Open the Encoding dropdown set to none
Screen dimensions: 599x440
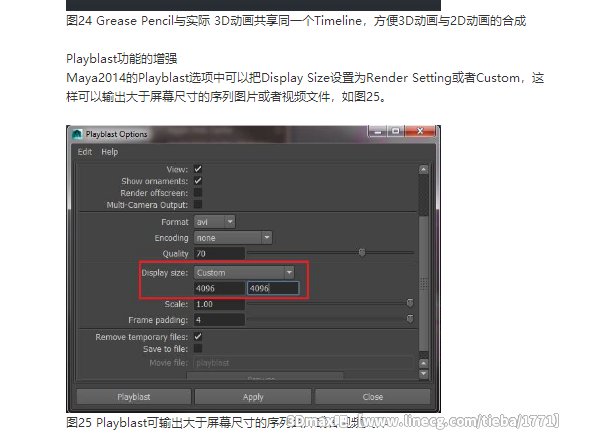point(233,238)
